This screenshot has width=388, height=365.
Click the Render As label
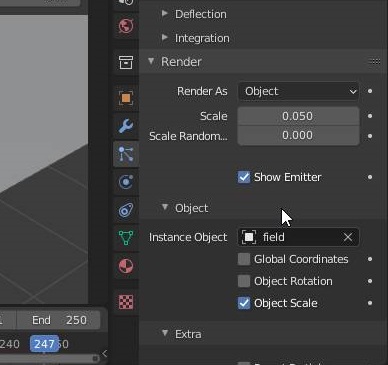click(x=202, y=91)
